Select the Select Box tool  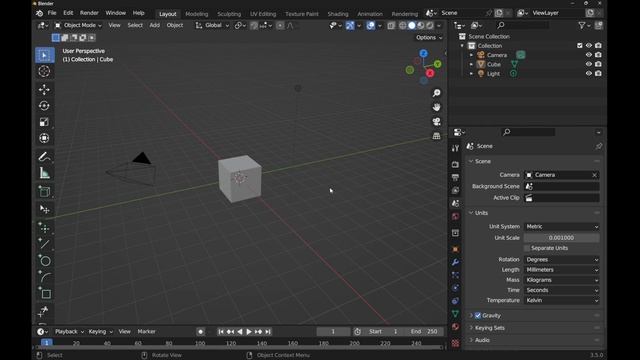tap(44, 55)
